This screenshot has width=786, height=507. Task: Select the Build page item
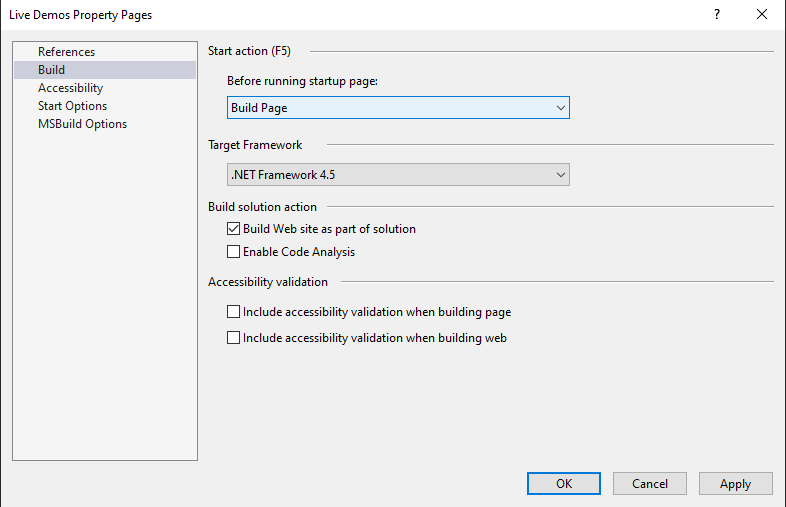pos(52,70)
